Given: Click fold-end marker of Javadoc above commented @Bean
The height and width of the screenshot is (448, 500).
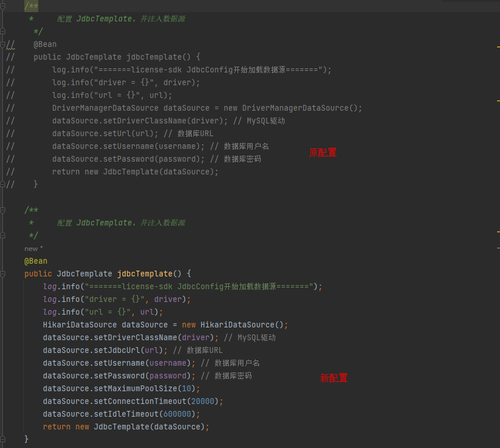Looking at the screenshot, I should 2,31.
